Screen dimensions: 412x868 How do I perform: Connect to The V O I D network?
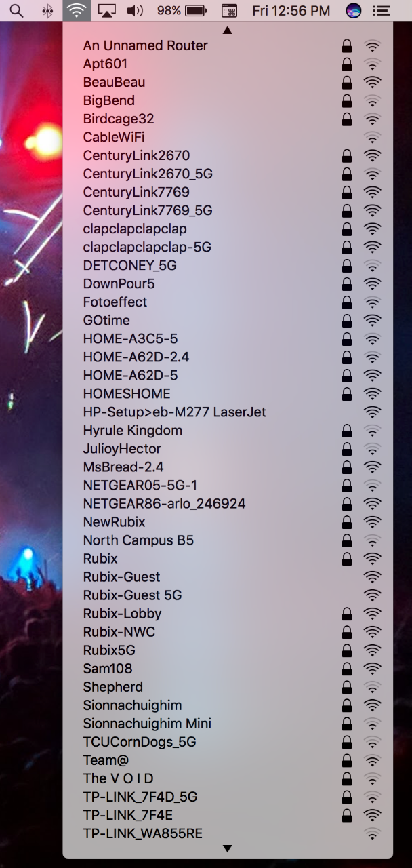[x=228, y=778]
